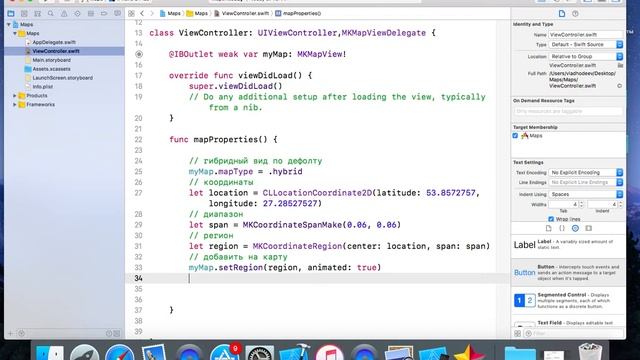
Task: Open iTunes from the Dock
Action: (x=329, y=353)
